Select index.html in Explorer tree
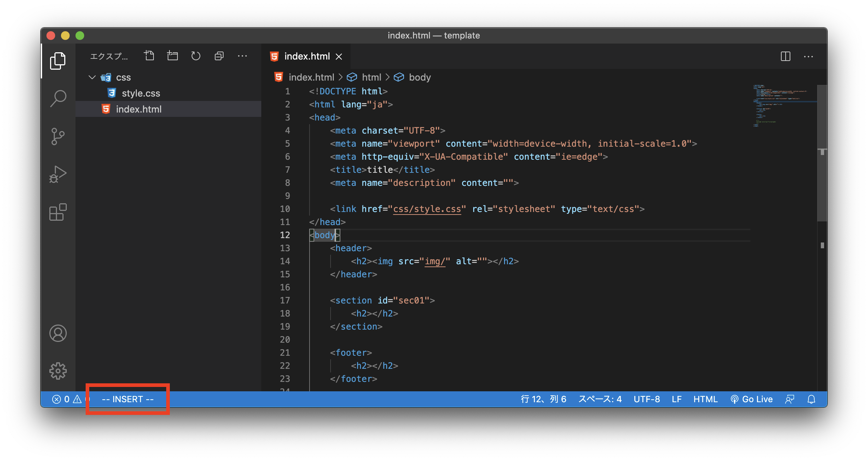The height and width of the screenshot is (461, 868). point(168,109)
